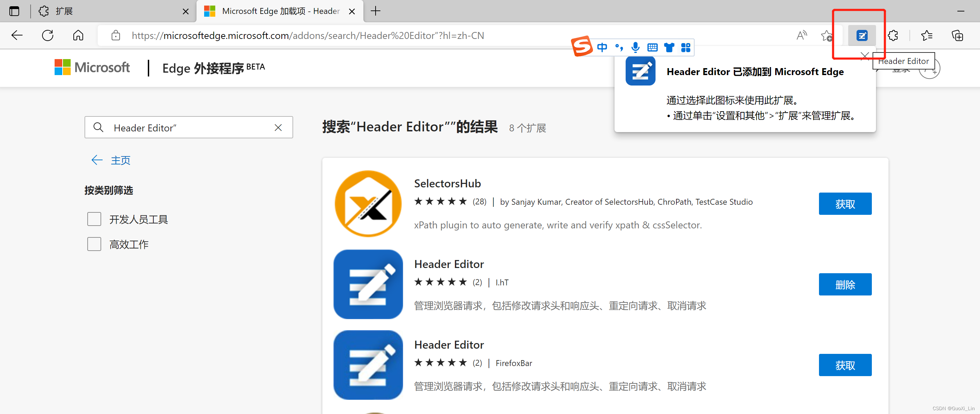Image resolution: width=980 pixels, height=414 pixels.
Task: Open Header Editor l.hT extension icon
Action: pos(368,284)
